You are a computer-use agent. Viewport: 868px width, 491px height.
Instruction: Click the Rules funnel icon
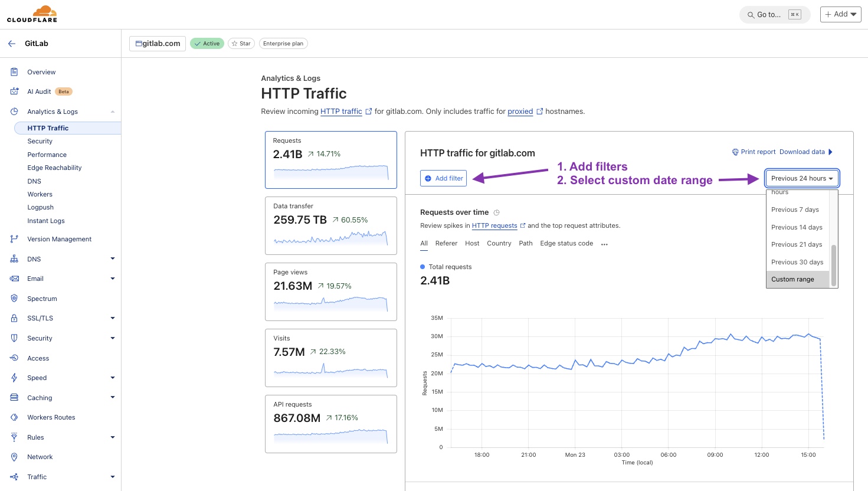pos(14,437)
